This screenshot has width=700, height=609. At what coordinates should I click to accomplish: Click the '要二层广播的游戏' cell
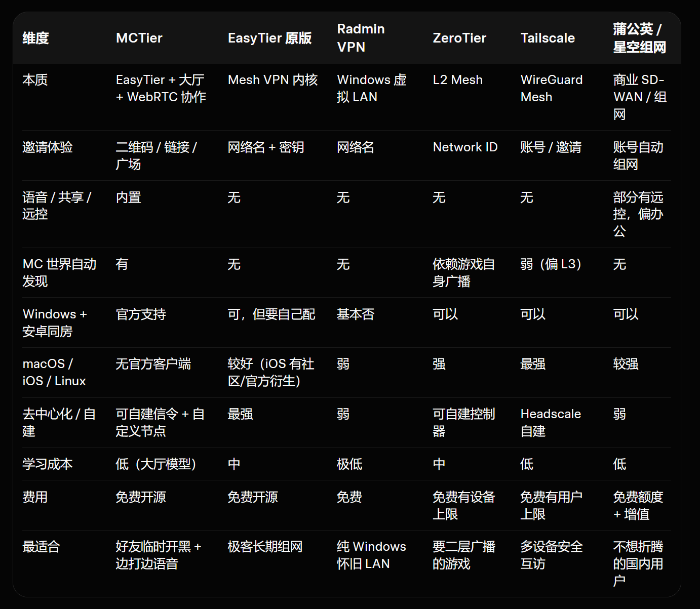(x=464, y=555)
